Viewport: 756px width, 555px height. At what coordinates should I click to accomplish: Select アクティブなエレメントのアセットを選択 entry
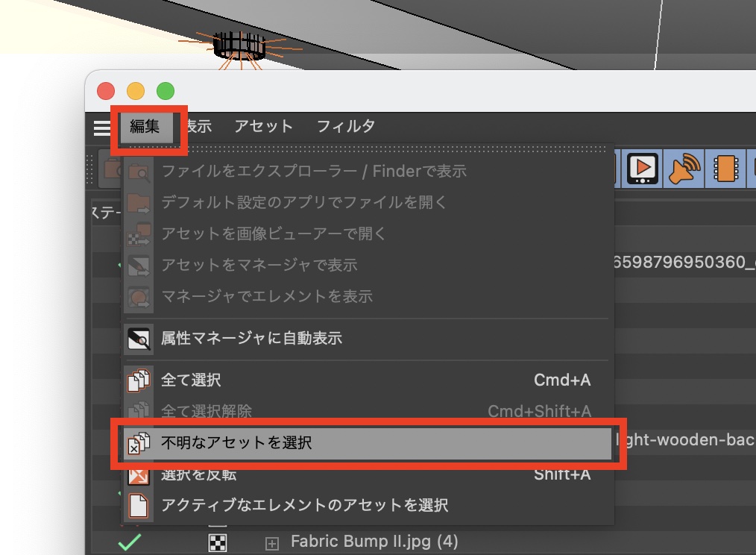point(304,506)
